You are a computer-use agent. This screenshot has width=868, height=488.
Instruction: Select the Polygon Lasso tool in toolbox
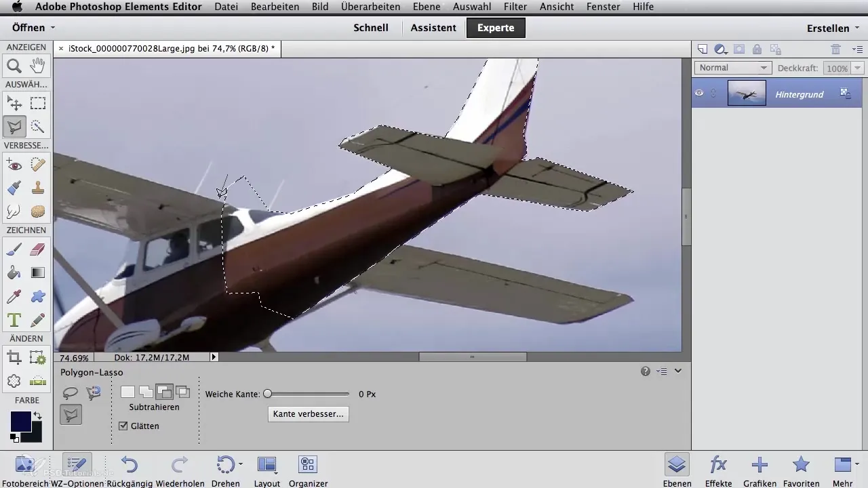(x=14, y=127)
